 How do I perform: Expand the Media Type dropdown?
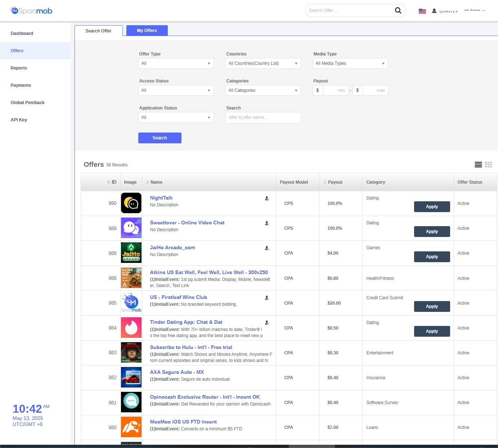point(350,63)
